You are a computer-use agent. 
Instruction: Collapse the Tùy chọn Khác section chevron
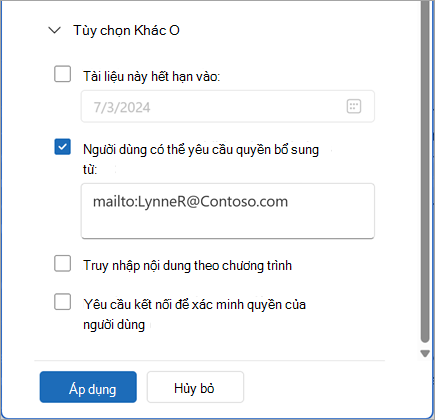[x=54, y=30]
